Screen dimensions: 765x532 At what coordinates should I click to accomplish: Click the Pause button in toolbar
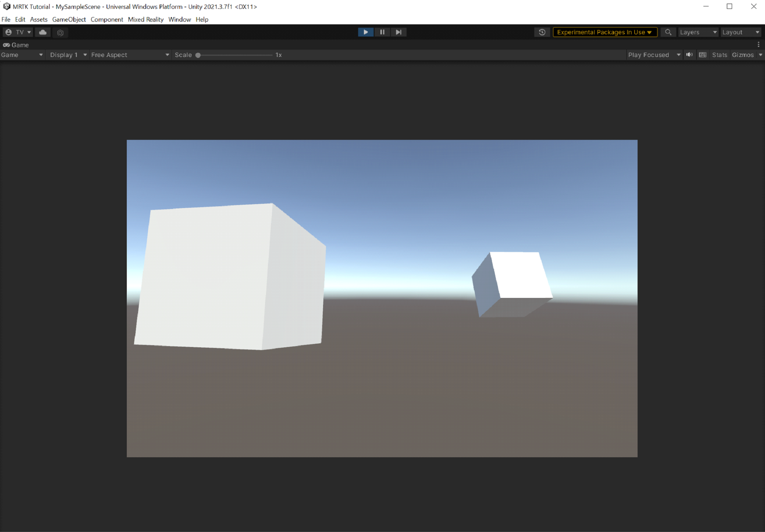point(382,31)
